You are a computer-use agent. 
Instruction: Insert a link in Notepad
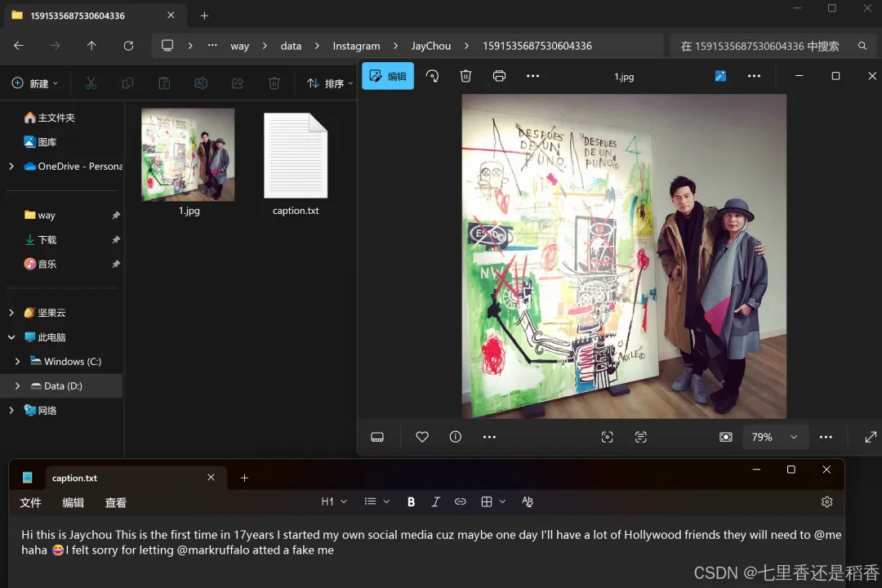tap(460, 501)
